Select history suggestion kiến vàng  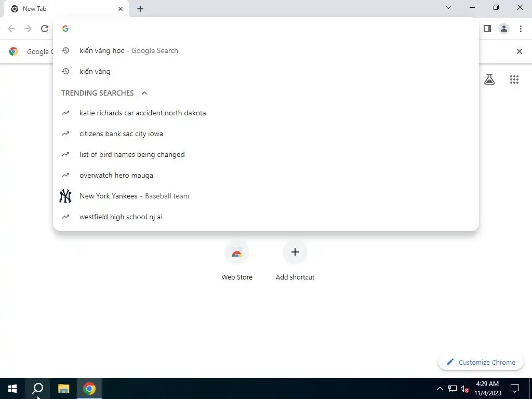265,71
